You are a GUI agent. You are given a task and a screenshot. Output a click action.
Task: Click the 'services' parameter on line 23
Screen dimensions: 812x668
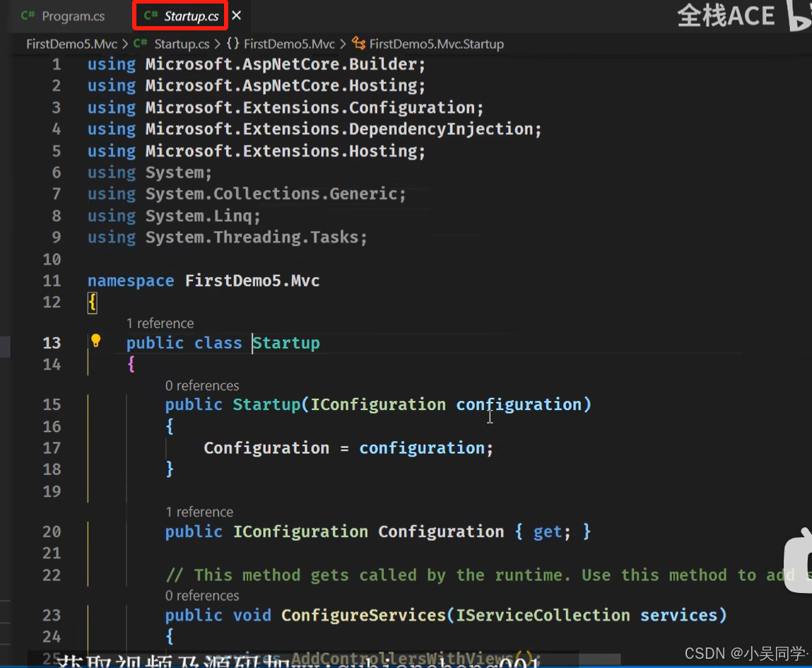(679, 615)
